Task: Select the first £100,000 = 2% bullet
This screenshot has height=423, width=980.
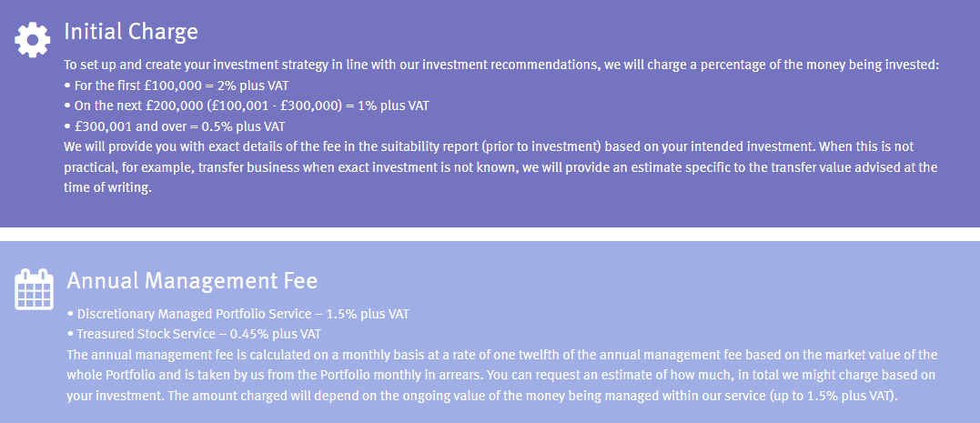Action: [177, 86]
